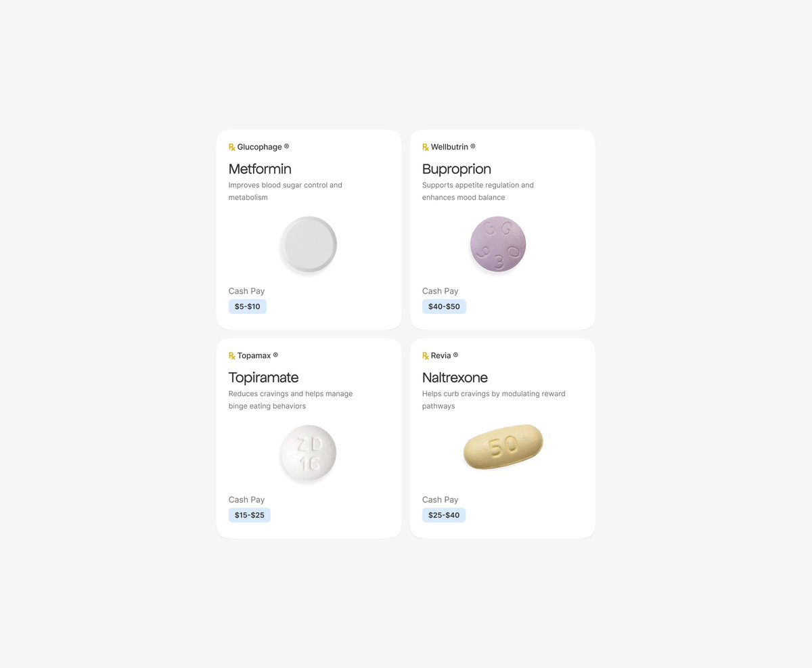Click the $40-$50 price badge
The height and width of the screenshot is (668, 812).
[x=444, y=307]
